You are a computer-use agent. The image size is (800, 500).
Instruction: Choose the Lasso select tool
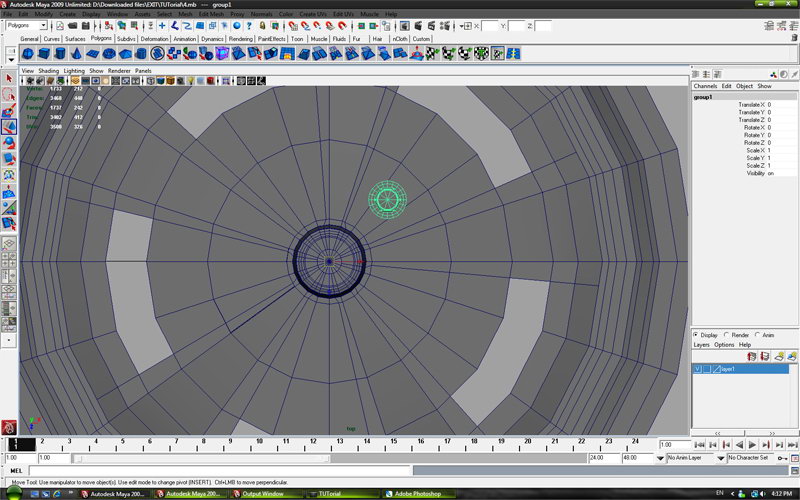[x=9, y=94]
